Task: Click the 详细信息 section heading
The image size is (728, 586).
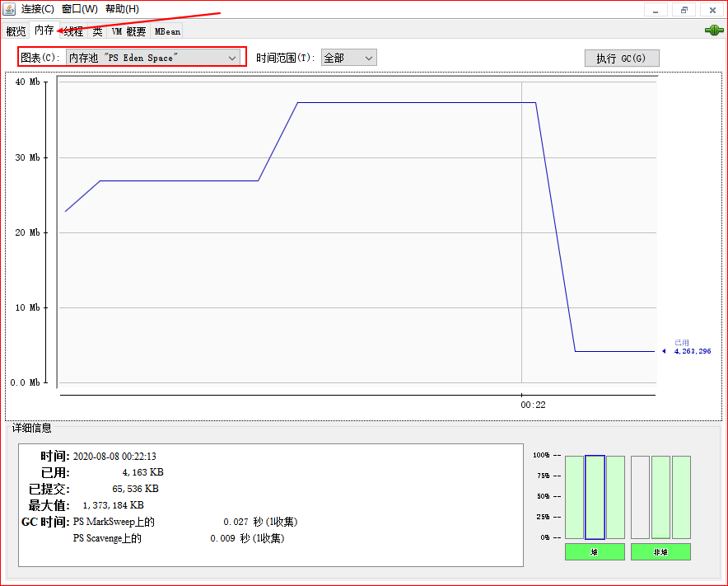Action: (31, 428)
